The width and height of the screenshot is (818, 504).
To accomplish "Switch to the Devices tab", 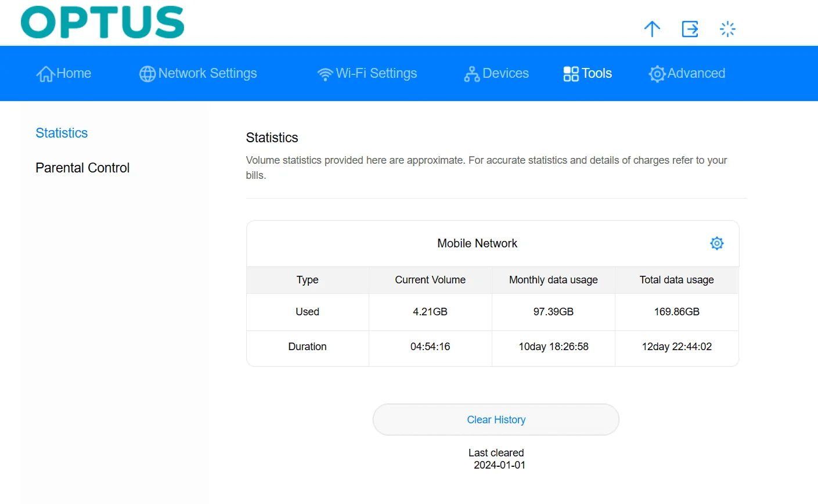I will 496,74.
